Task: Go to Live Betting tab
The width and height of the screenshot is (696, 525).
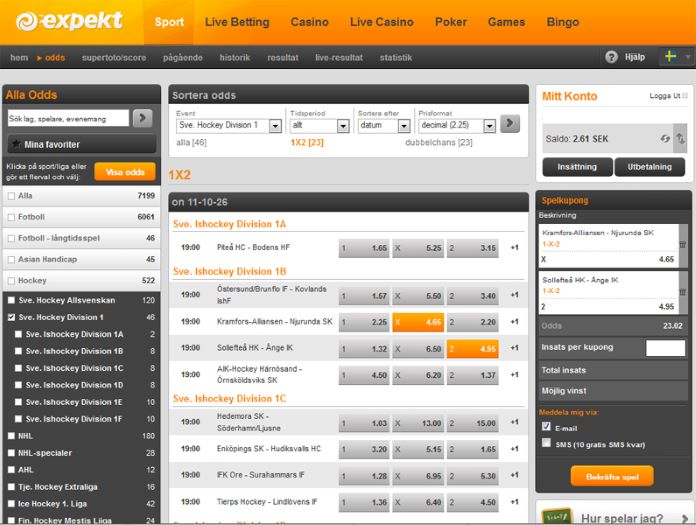Action: [x=237, y=22]
